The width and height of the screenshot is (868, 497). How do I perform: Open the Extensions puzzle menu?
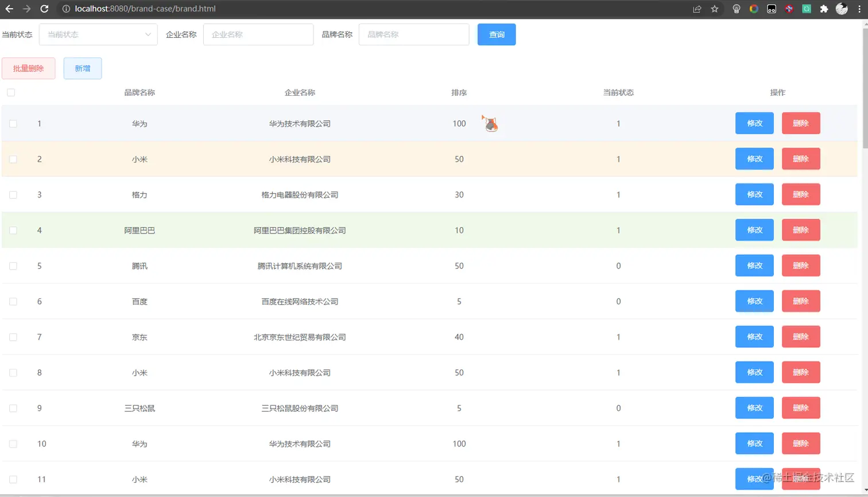click(824, 9)
